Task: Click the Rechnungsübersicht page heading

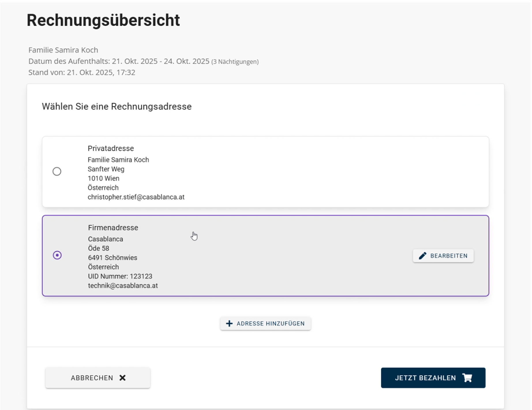Action: click(x=103, y=20)
